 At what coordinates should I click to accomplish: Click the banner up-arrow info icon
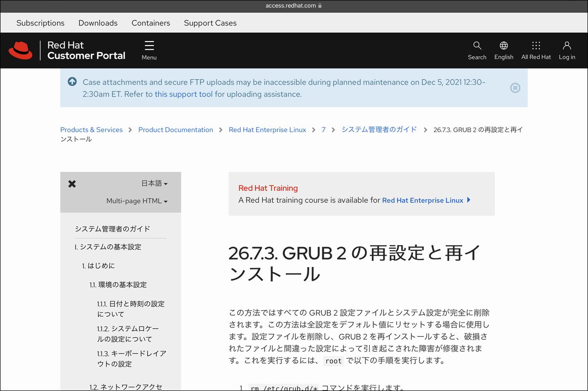coord(72,82)
